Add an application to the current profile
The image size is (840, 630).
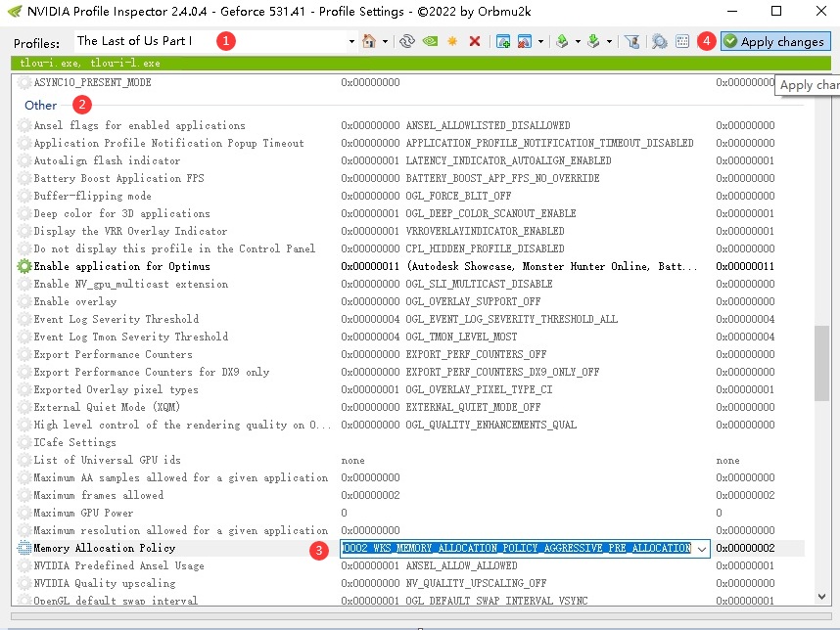[503, 41]
